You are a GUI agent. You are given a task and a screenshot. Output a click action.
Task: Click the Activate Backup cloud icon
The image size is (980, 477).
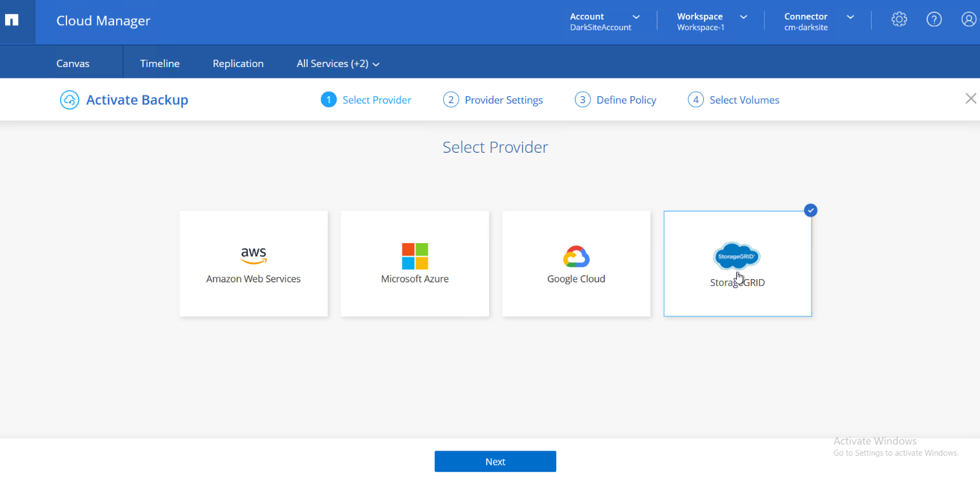point(69,99)
